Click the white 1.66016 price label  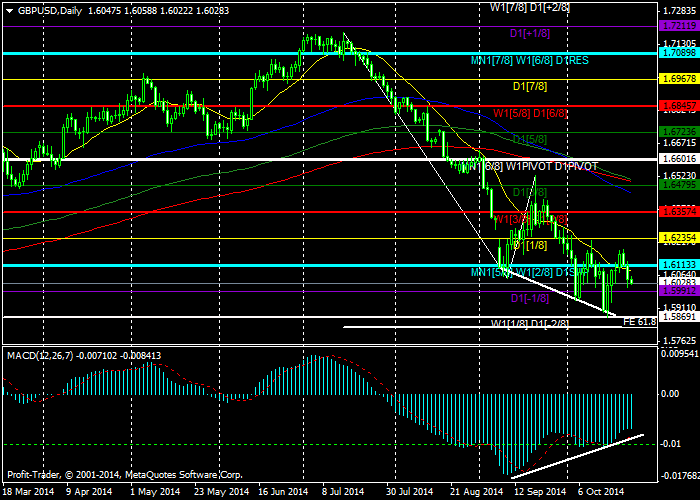pyautogui.click(x=679, y=158)
